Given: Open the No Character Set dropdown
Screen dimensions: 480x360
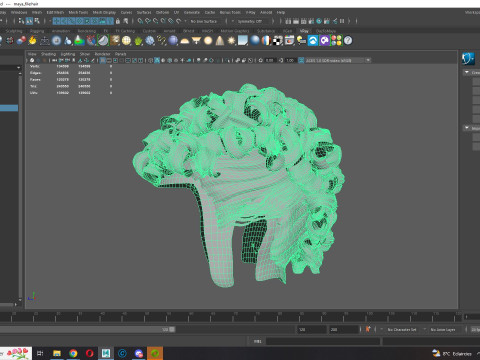Looking at the screenshot, I should [x=402, y=329].
